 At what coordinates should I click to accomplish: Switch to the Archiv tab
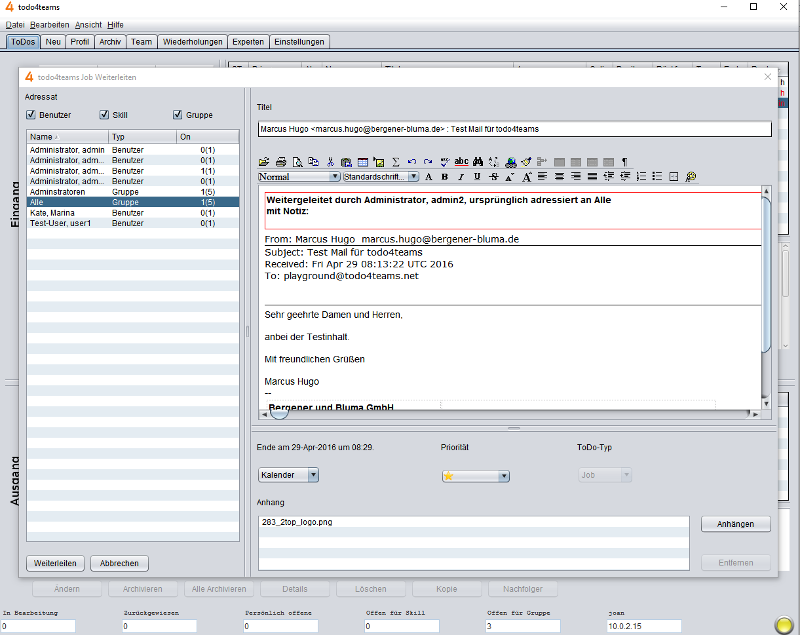(x=110, y=42)
